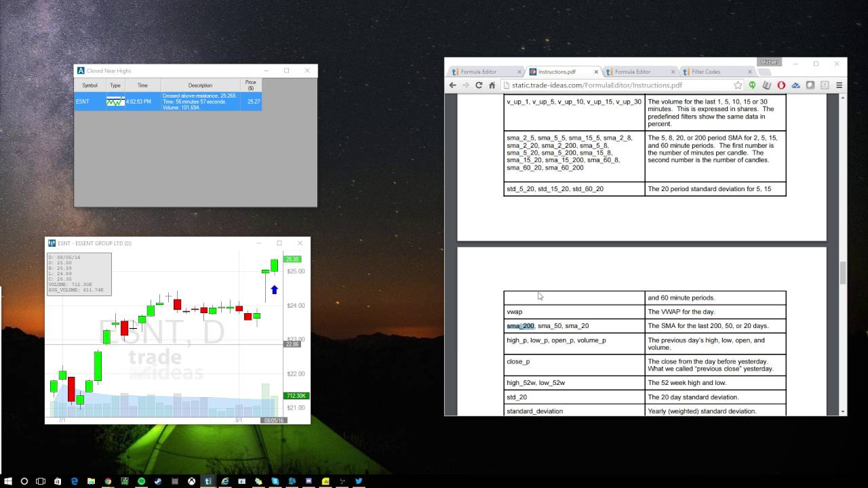Open Spotify from the taskbar
This screenshot has width=868, height=488.
(141, 481)
